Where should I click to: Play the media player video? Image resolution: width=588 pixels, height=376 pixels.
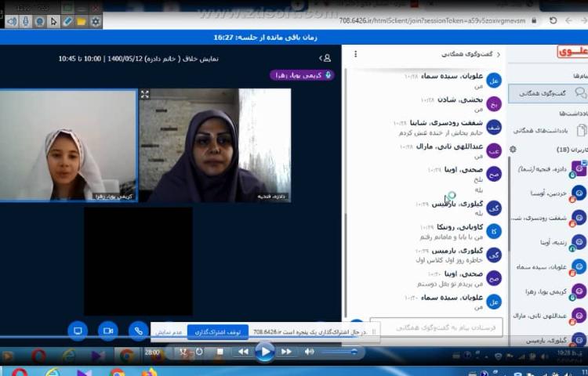point(265,352)
